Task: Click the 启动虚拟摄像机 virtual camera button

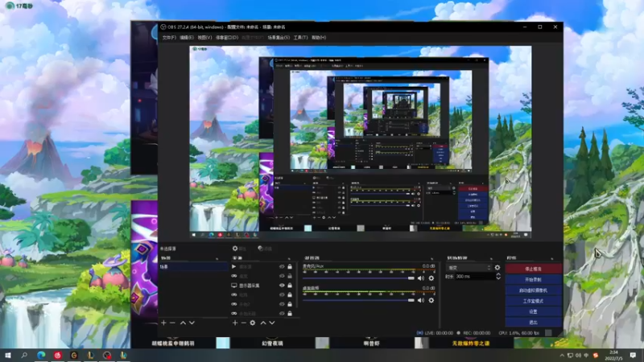Action: pos(533,290)
